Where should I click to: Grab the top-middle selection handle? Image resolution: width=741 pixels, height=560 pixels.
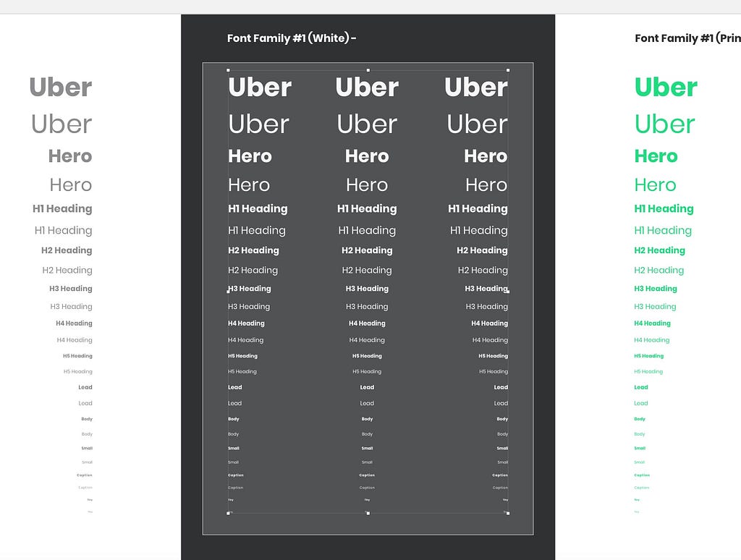368,70
